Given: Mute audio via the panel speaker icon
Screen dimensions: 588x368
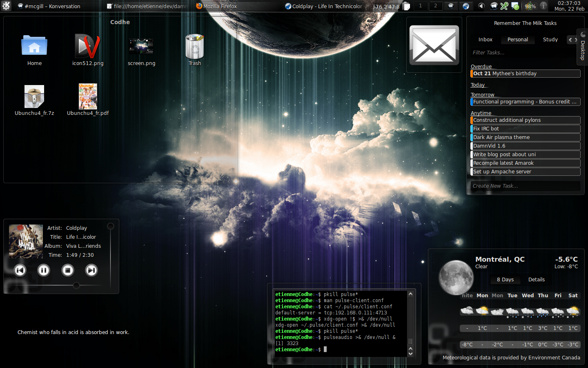Looking at the screenshot, I should [x=481, y=6].
